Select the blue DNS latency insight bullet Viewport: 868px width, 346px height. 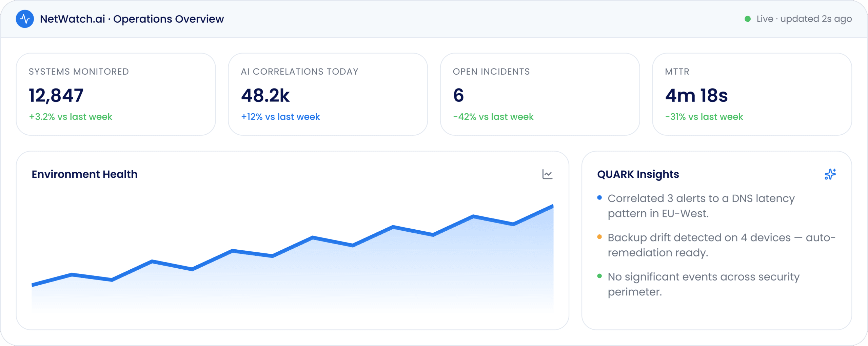(x=599, y=197)
